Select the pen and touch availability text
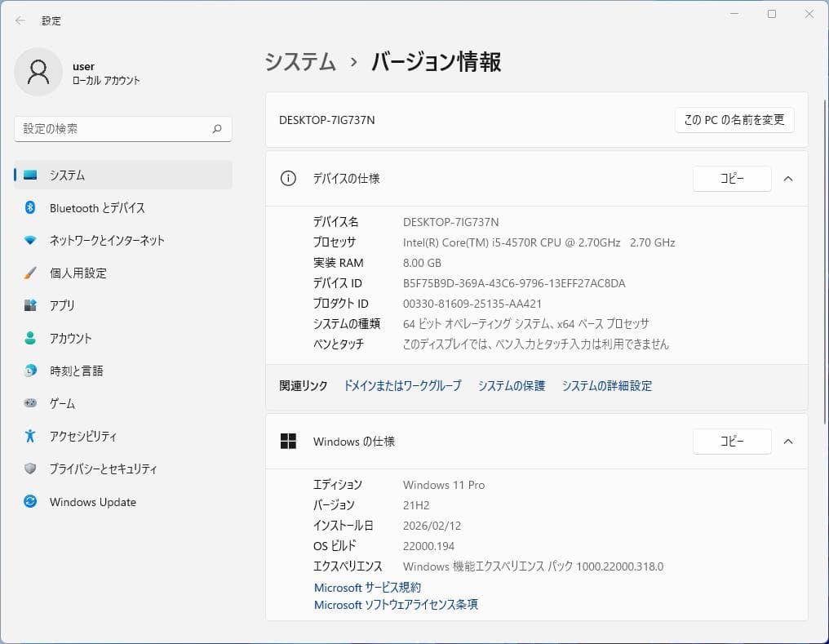Viewport: 829px width, 644px height. tap(535, 344)
